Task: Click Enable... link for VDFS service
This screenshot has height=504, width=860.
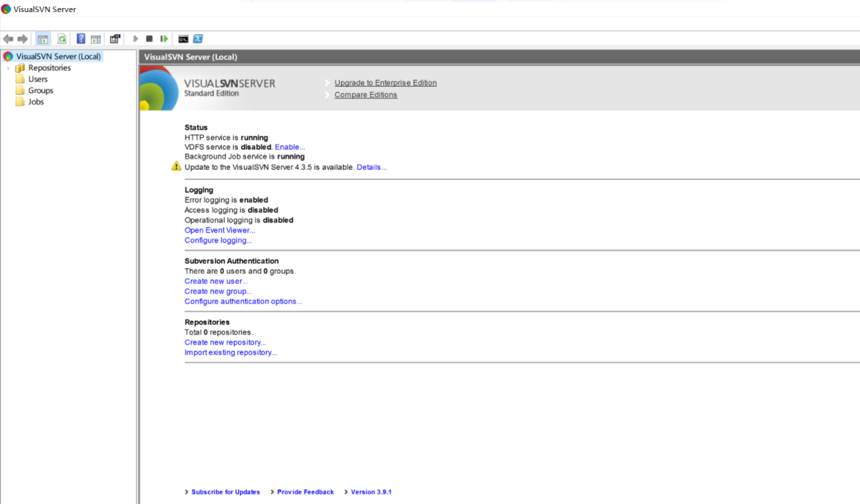Action: click(x=290, y=146)
